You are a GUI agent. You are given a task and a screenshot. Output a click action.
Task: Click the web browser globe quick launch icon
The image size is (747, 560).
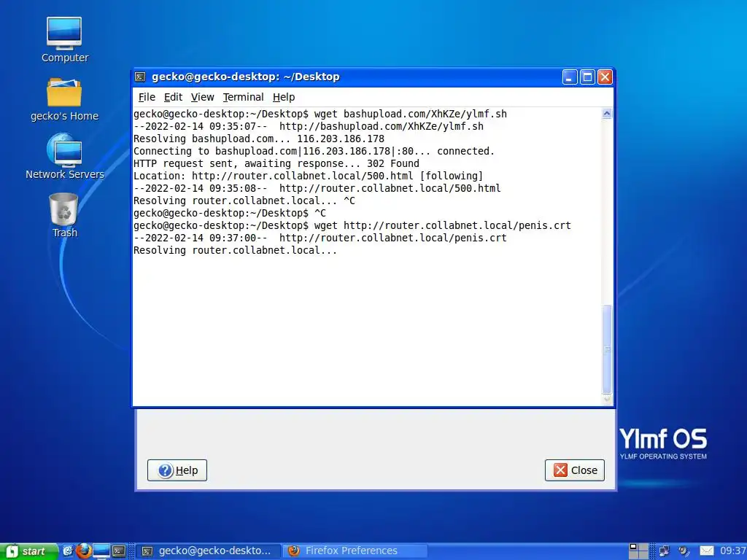67,551
